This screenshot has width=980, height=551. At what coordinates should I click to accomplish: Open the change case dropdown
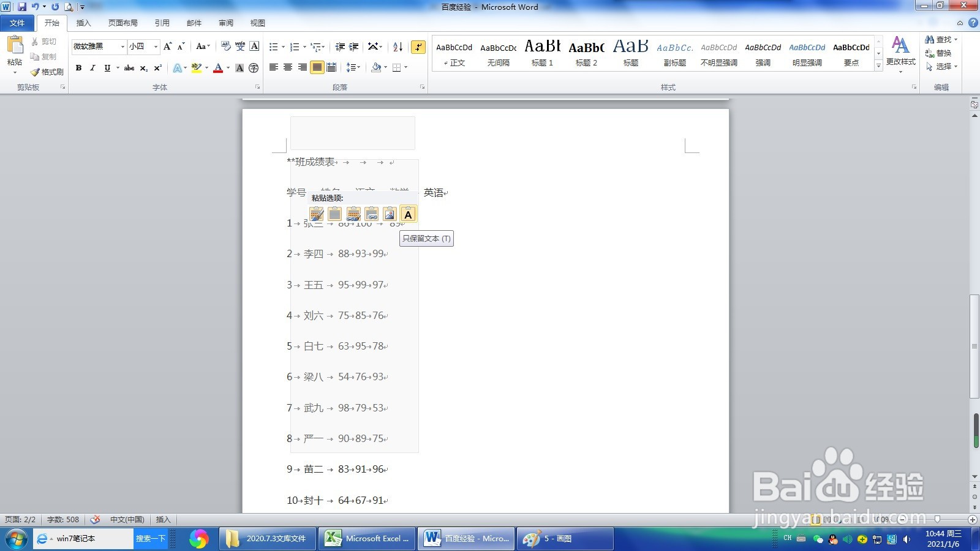coord(203,47)
